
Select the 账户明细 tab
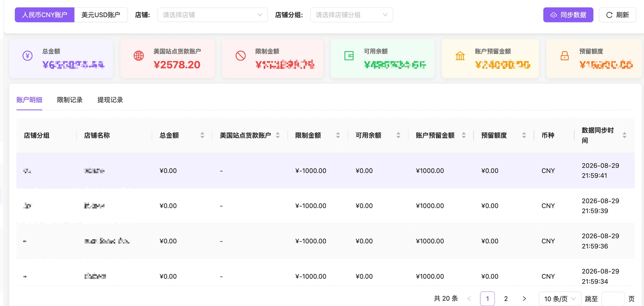pyautogui.click(x=30, y=100)
